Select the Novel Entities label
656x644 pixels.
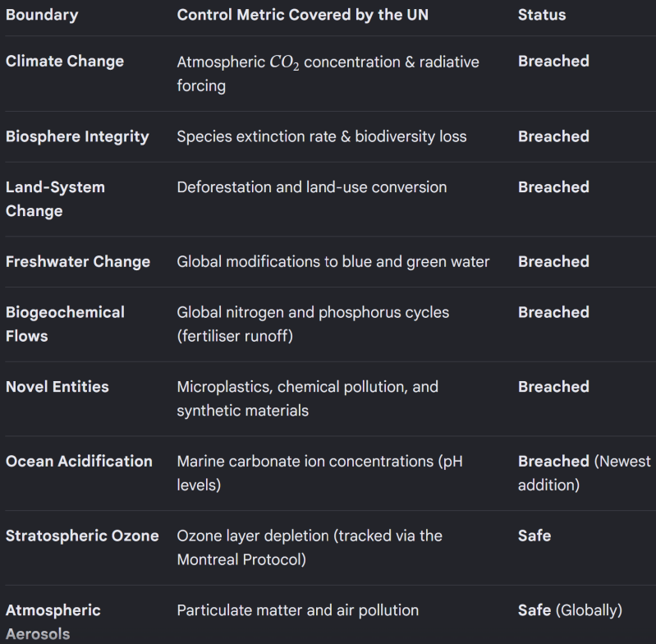(57, 387)
